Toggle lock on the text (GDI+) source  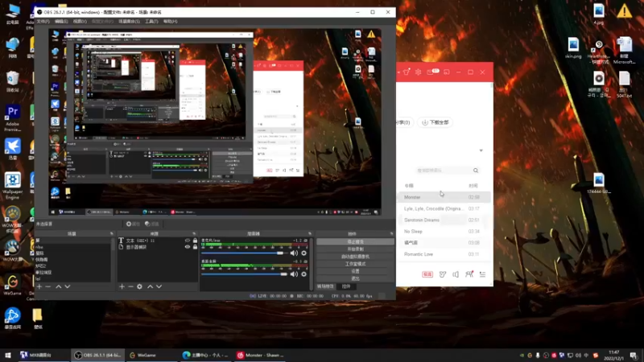[x=195, y=241]
